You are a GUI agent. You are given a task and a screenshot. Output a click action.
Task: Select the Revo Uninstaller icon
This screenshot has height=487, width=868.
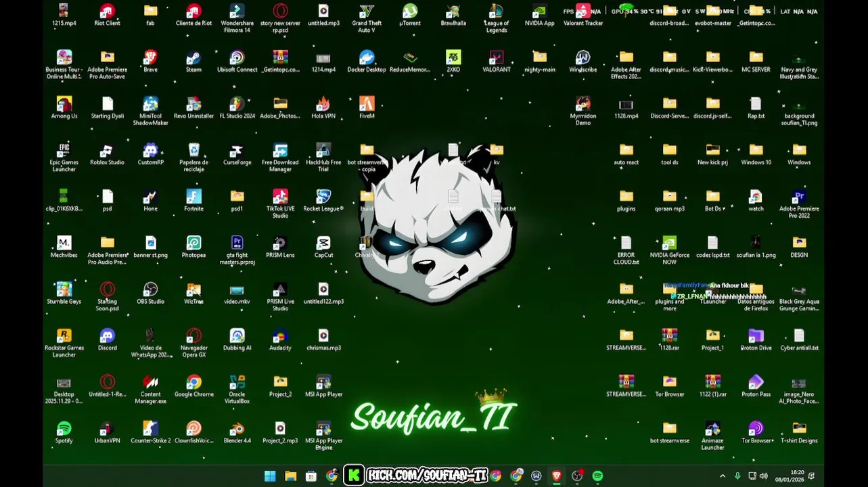(x=193, y=108)
